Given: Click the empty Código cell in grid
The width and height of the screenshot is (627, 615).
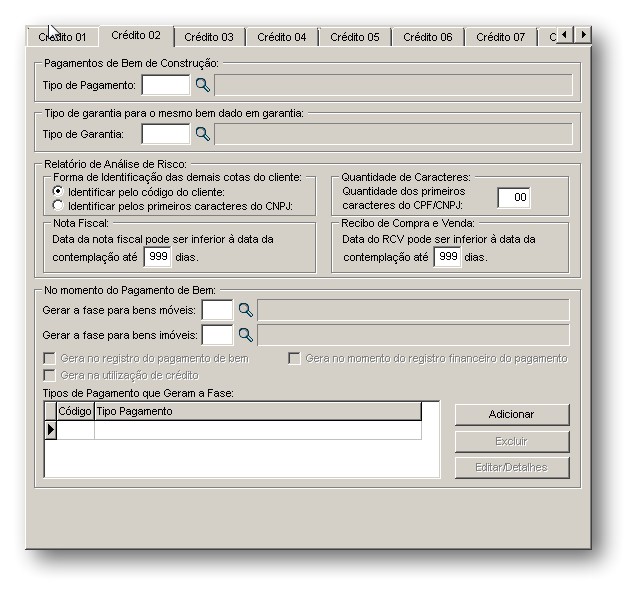Looking at the screenshot, I should (76, 430).
